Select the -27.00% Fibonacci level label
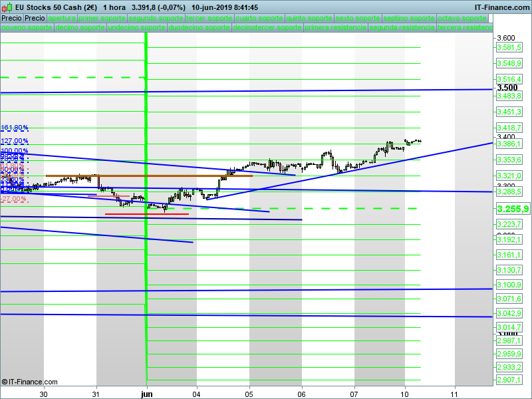This screenshot has height=399, width=532. 14,199
